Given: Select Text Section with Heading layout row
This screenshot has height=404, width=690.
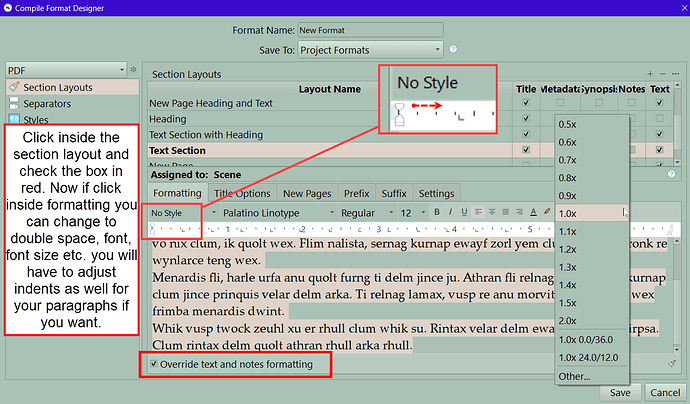Looking at the screenshot, I should [x=330, y=135].
